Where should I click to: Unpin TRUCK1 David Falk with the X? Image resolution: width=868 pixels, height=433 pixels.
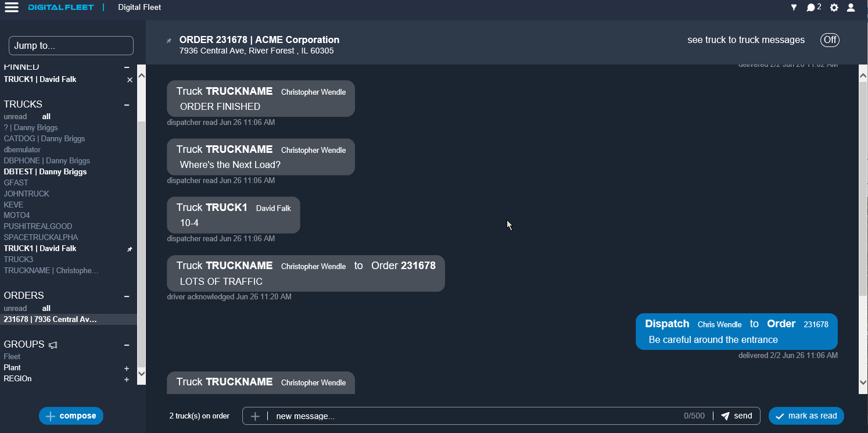click(130, 80)
